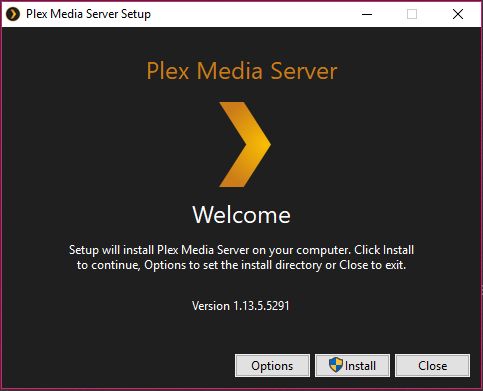Viewport: 483px width, 391px height.
Task: Click the greyed-out maximize window button
Action: point(412,14)
